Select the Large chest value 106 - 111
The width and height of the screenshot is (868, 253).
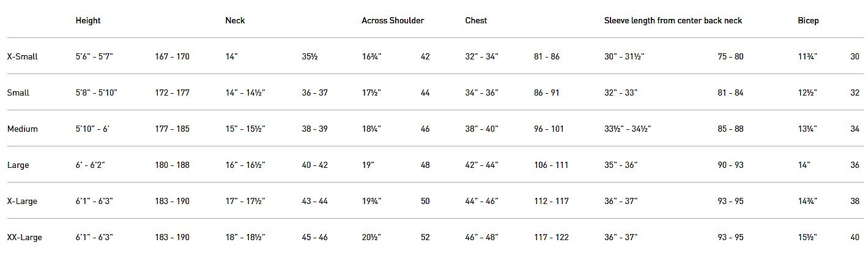551,165
